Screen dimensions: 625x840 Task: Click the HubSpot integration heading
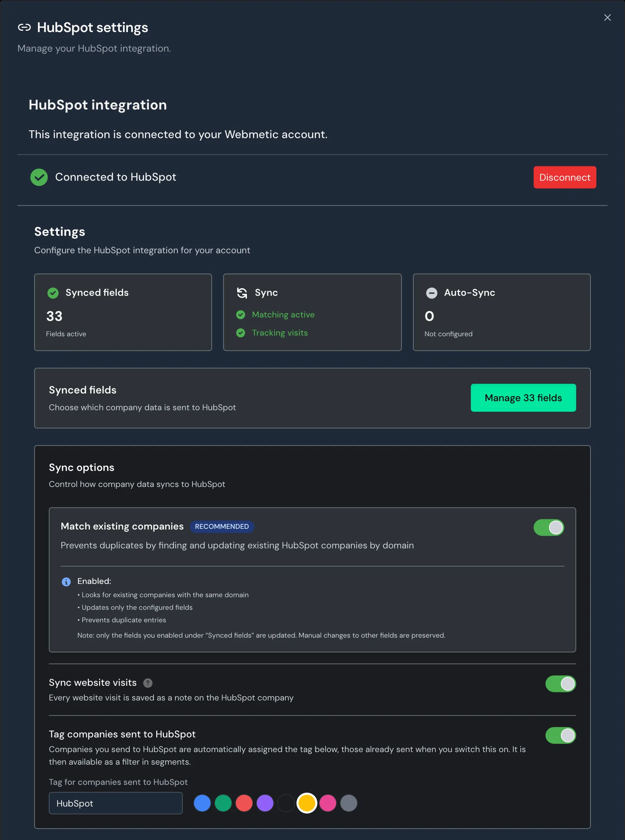(98, 105)
